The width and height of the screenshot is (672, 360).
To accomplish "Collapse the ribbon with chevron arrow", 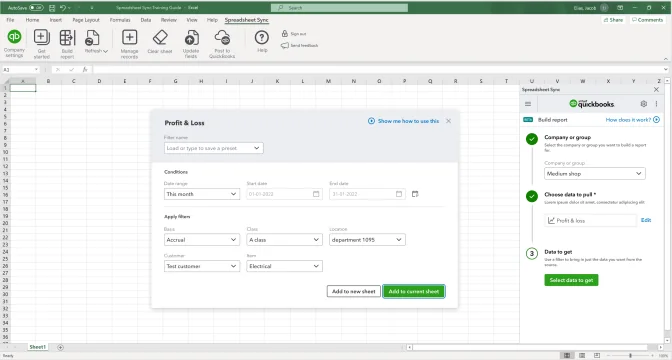I will [666, 59].
